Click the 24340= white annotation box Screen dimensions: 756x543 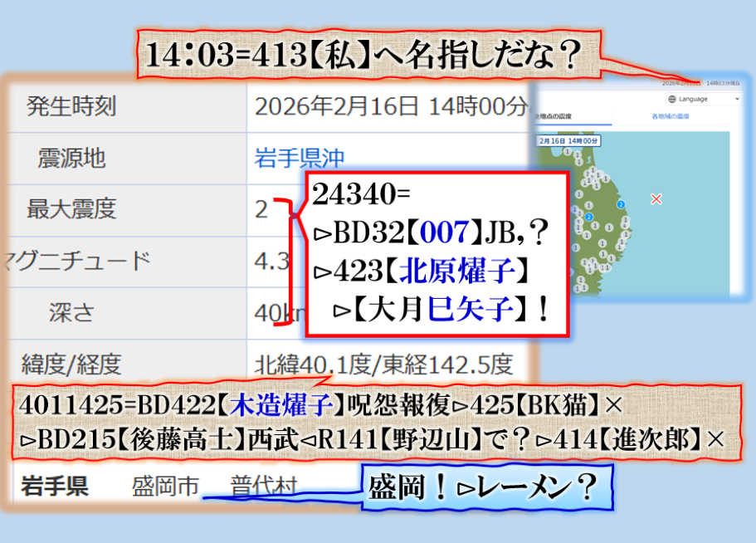(437, 254)
